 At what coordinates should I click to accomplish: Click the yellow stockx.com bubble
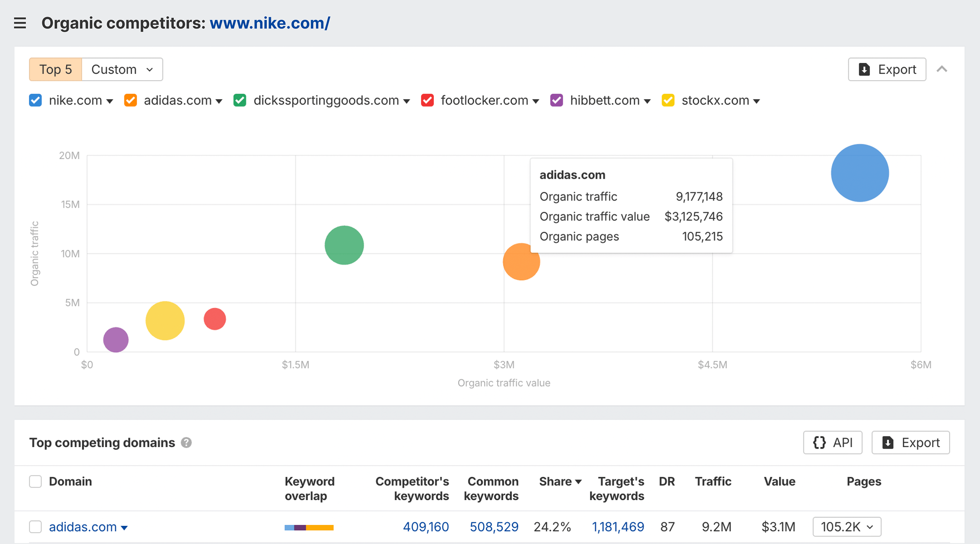tap(165, 321)
